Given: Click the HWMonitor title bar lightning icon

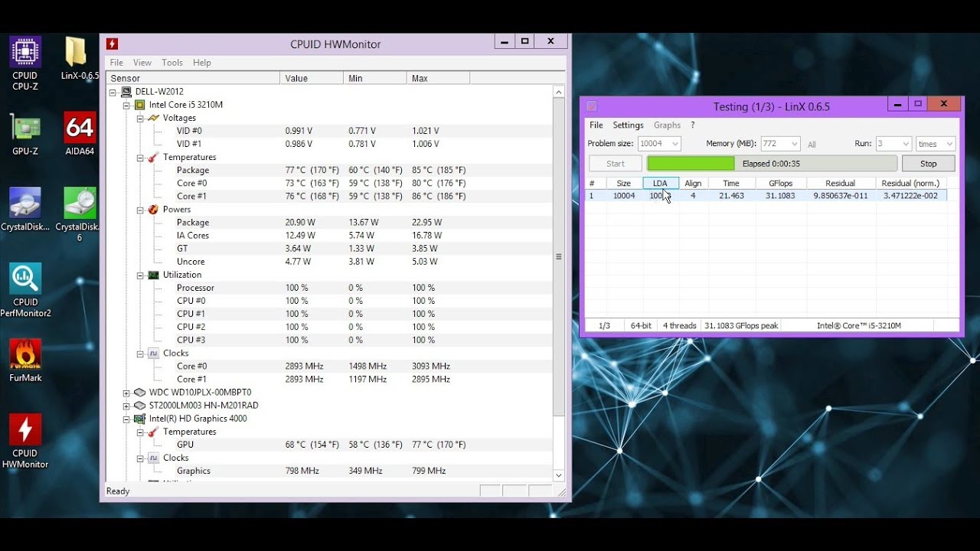Looking at the screenshot, I should pyautogui.click(x=112, y=44).
